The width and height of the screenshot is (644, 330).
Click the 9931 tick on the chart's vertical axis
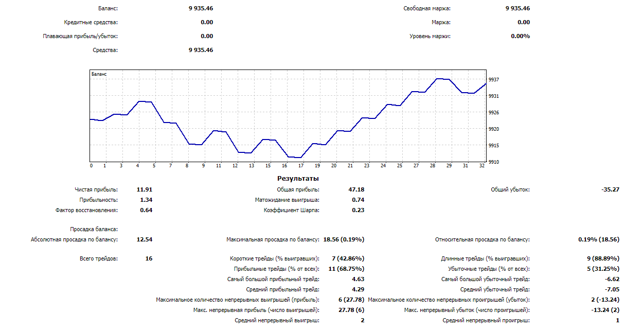[x=493, y=96]
